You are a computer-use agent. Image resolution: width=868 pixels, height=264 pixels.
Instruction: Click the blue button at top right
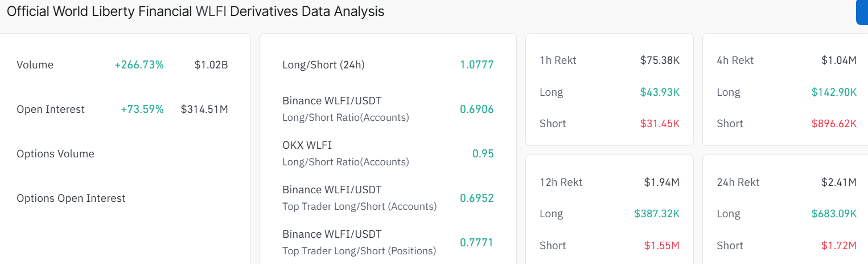coord(862,12)
